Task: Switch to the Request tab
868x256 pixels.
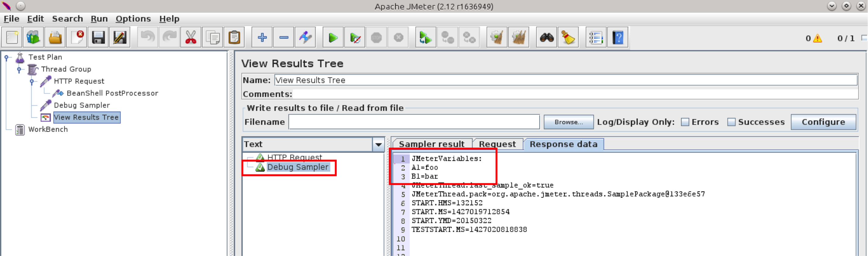Action: tap(497, 144)
